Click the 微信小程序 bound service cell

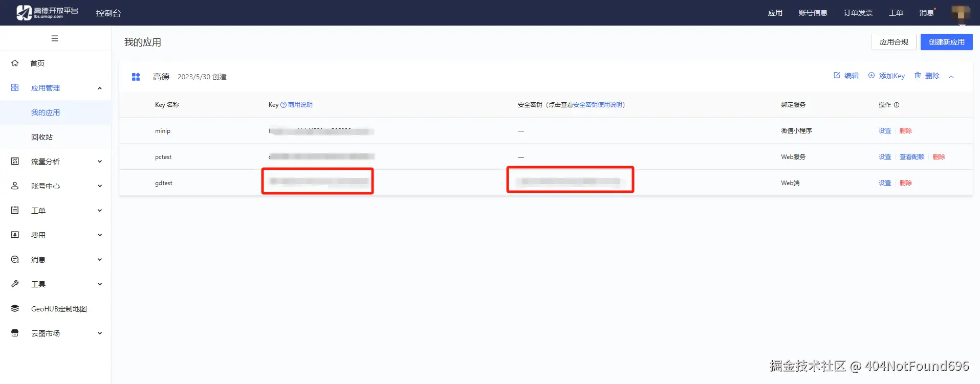point(796,131)
